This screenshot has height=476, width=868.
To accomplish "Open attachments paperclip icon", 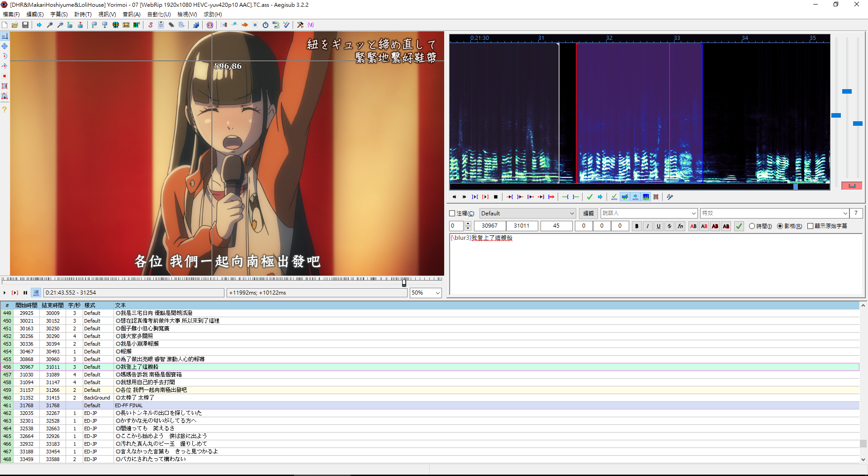I will pyautogui.click(x=171, y=25).
